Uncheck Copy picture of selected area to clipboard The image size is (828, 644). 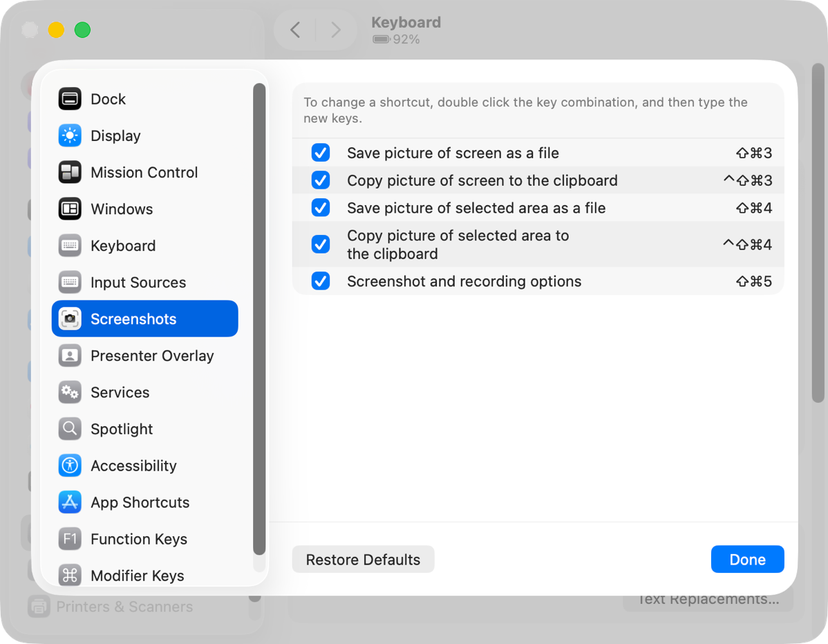(321, 244)
